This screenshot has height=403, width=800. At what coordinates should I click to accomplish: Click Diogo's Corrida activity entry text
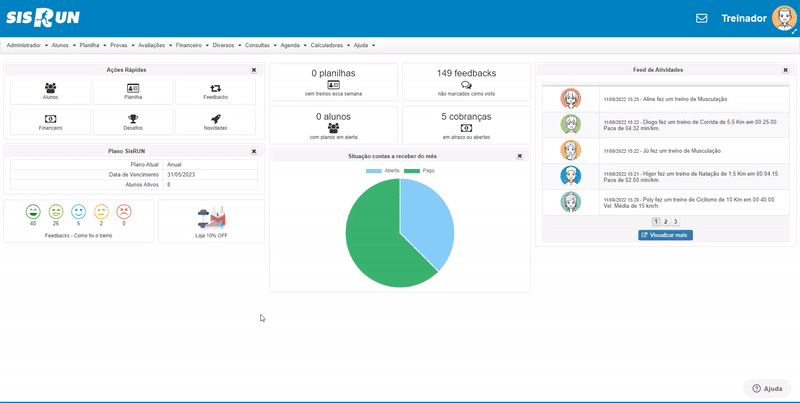pyautogui.click(x=690, y=125)
